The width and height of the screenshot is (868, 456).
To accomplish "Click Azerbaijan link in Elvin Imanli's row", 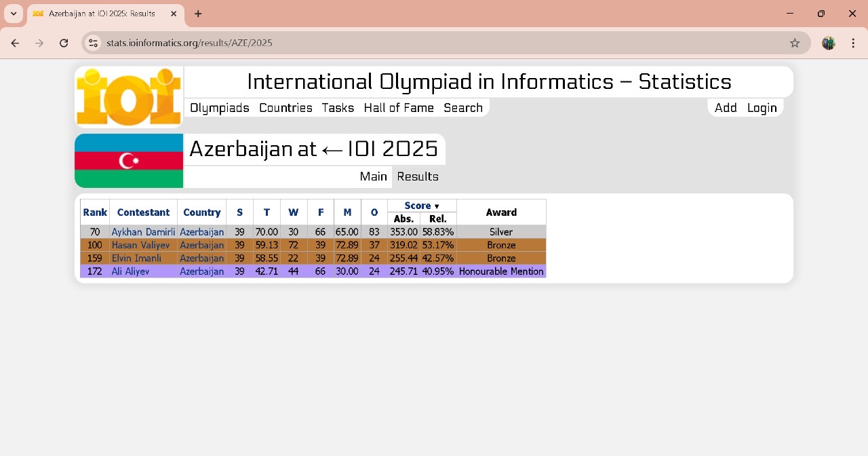I will pos(201,259).
